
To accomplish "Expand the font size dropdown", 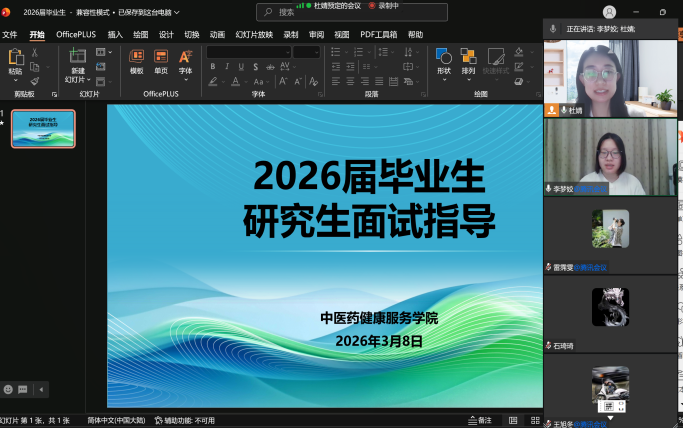I will point(316,52).
